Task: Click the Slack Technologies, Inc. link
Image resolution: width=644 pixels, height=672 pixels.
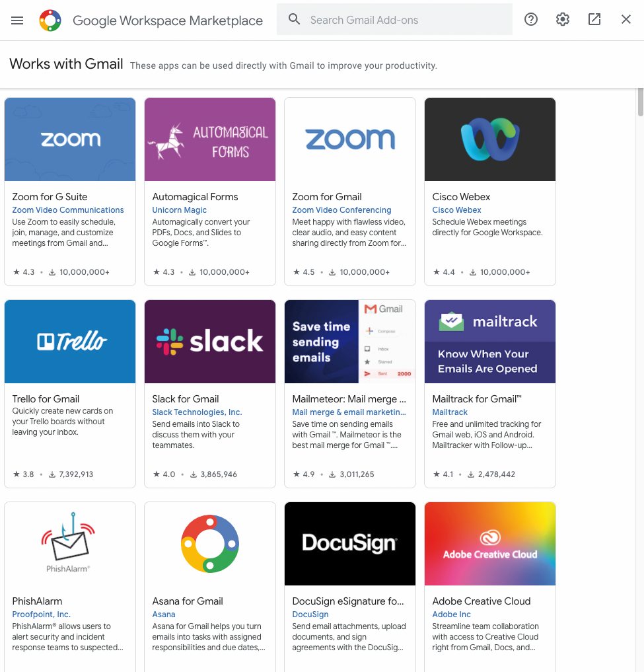Action: tap(197, 412)
